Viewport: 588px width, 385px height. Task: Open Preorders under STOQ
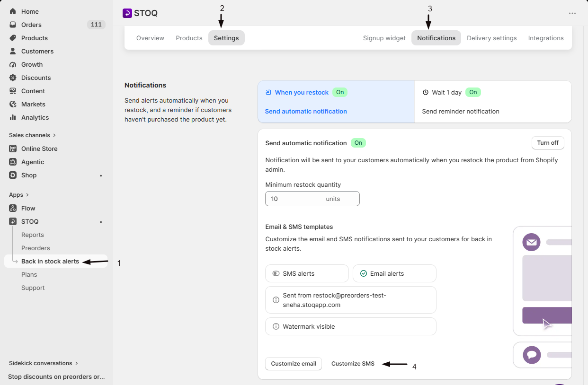point(36,248)
